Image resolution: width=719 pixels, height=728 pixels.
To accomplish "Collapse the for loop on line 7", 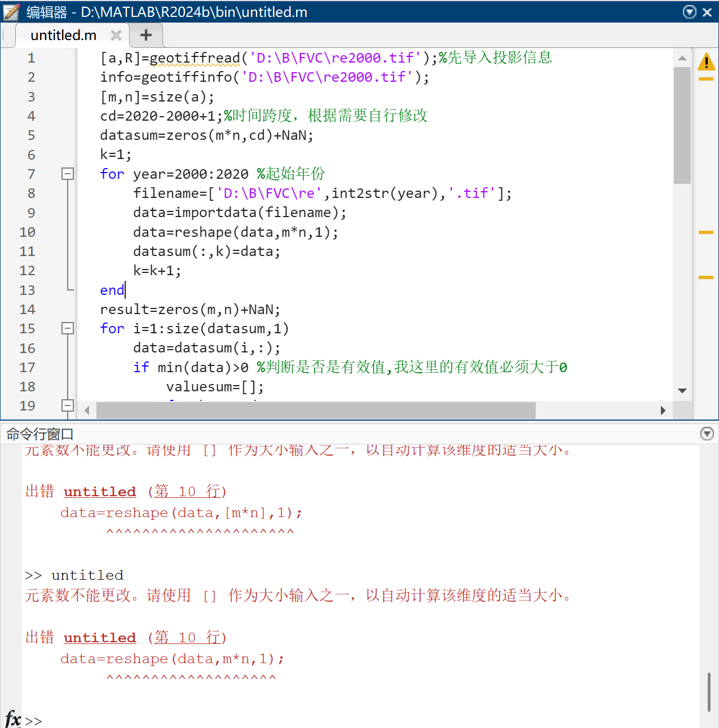I will pos(68,174).
